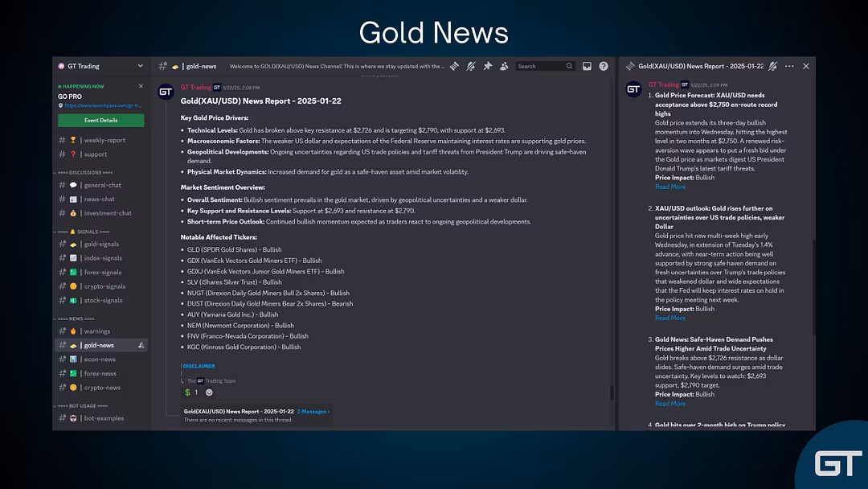
Task: Click the 'KGC (Kinross Gold Corporation)' line
Action: 244,347
